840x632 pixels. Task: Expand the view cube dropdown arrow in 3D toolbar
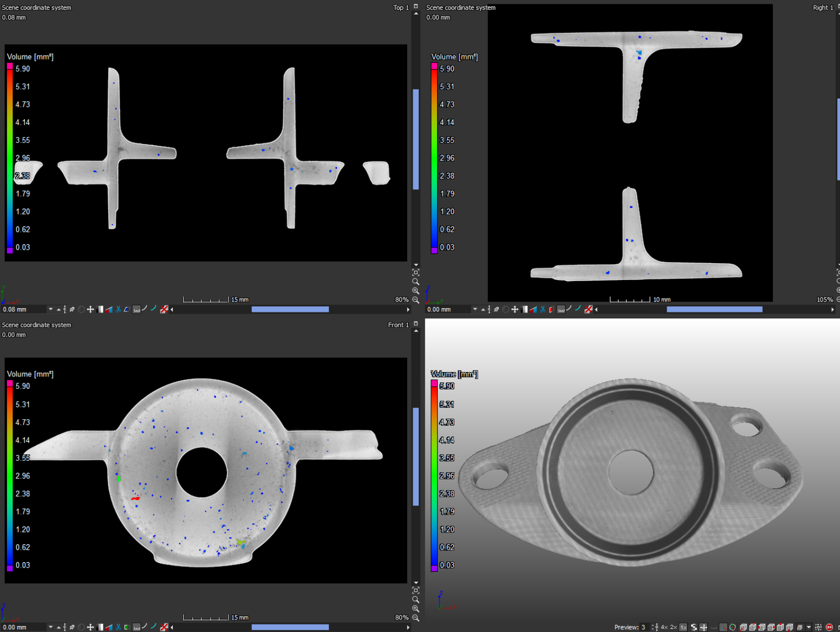coord(809,627)
